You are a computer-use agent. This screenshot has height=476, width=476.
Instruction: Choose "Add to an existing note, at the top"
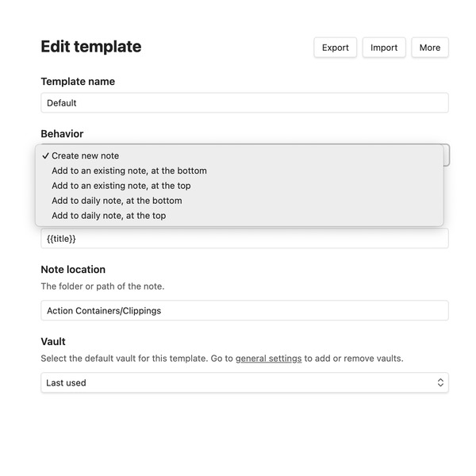[121, 186]
